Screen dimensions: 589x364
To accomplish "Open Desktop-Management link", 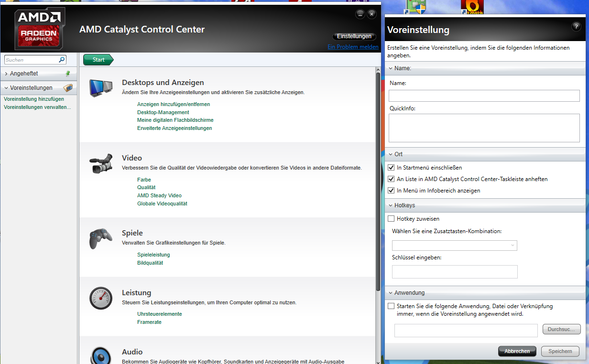I will point(163,112).
